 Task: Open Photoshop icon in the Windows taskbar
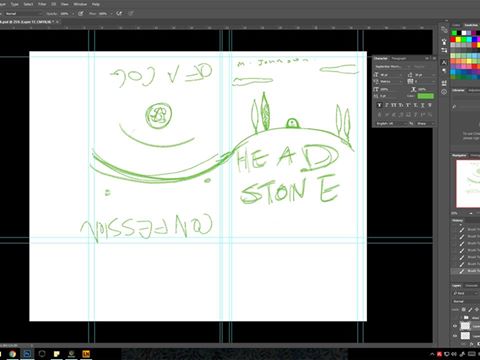coord(27,354)
